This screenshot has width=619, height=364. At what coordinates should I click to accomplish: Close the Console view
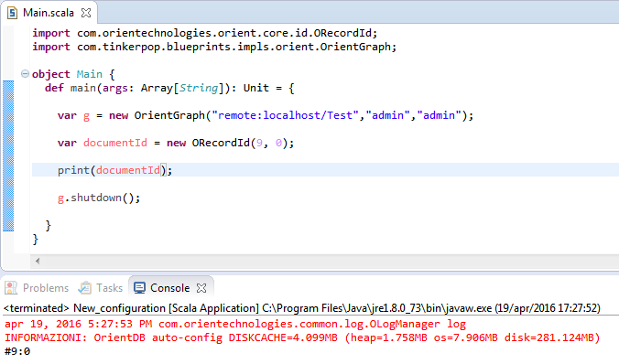(x=201, y=288)
